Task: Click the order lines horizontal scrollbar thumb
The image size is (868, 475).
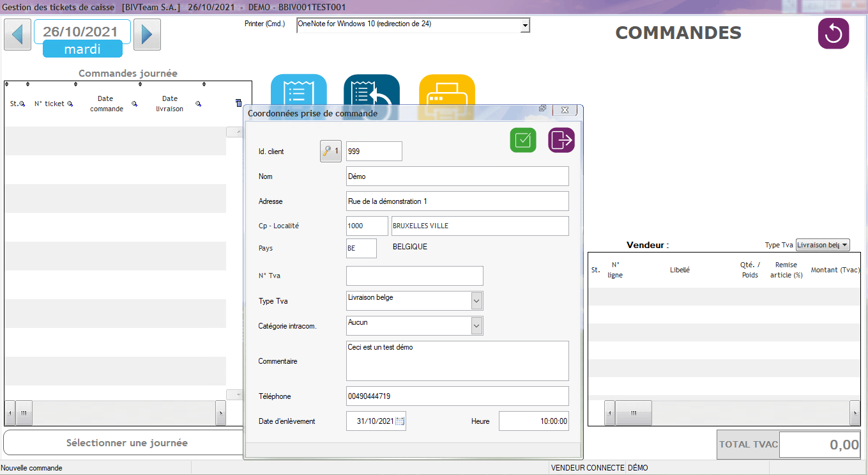Action: (634, 413)
